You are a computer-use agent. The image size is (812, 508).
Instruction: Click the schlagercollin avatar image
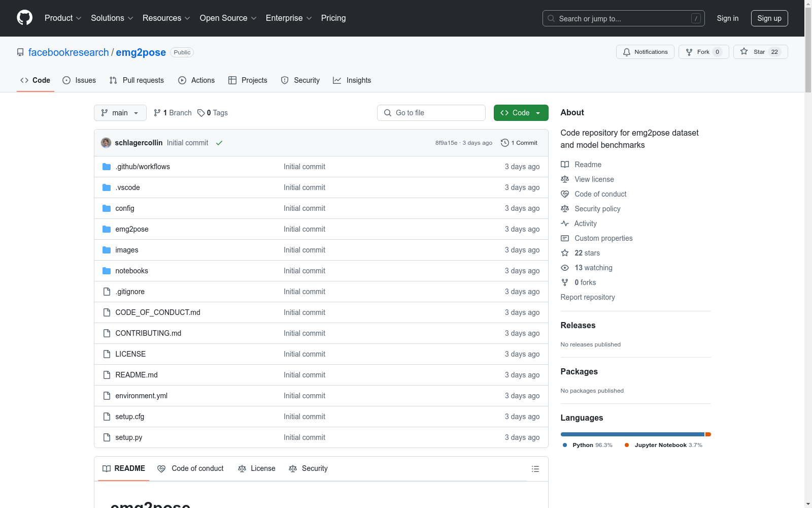[106, 143]
